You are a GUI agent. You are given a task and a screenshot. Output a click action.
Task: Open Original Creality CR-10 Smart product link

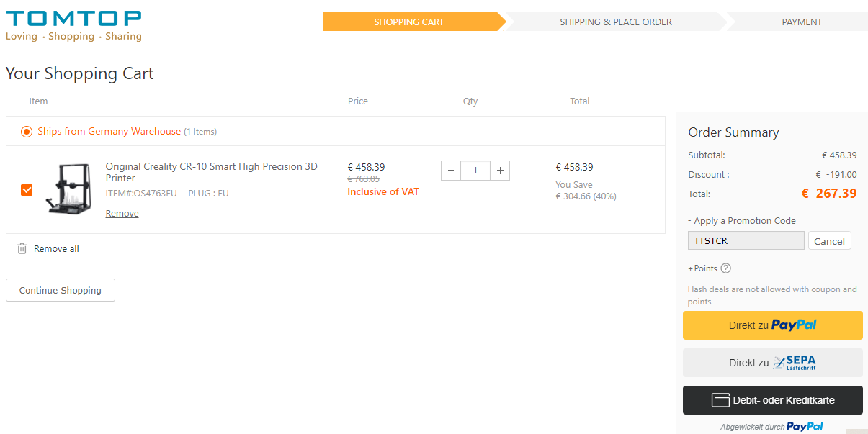coord(211,172)
